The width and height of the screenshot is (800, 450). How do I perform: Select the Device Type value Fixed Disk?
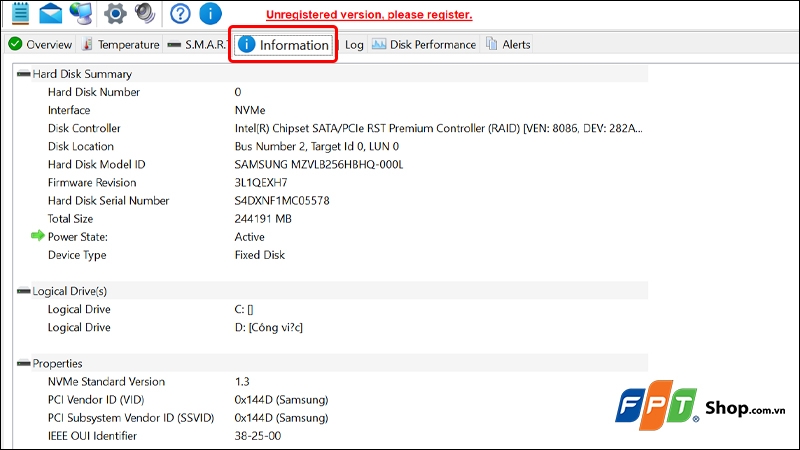tap(260, 255)
